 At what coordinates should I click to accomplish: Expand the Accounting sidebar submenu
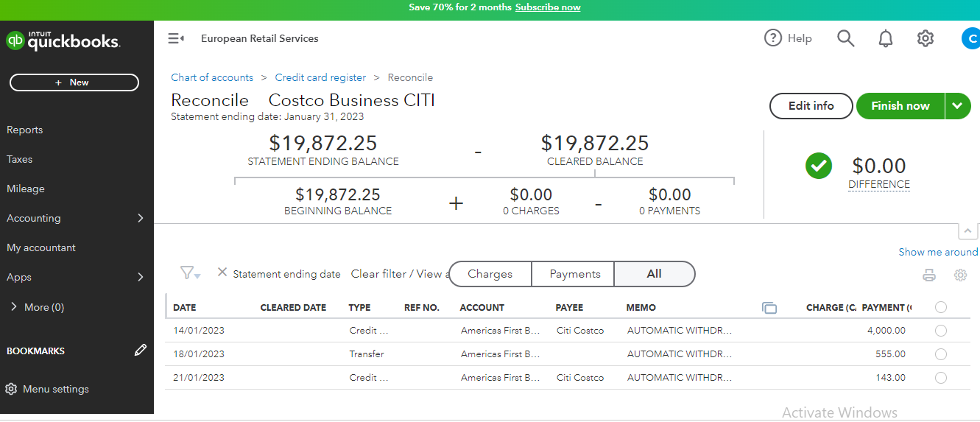141,218
